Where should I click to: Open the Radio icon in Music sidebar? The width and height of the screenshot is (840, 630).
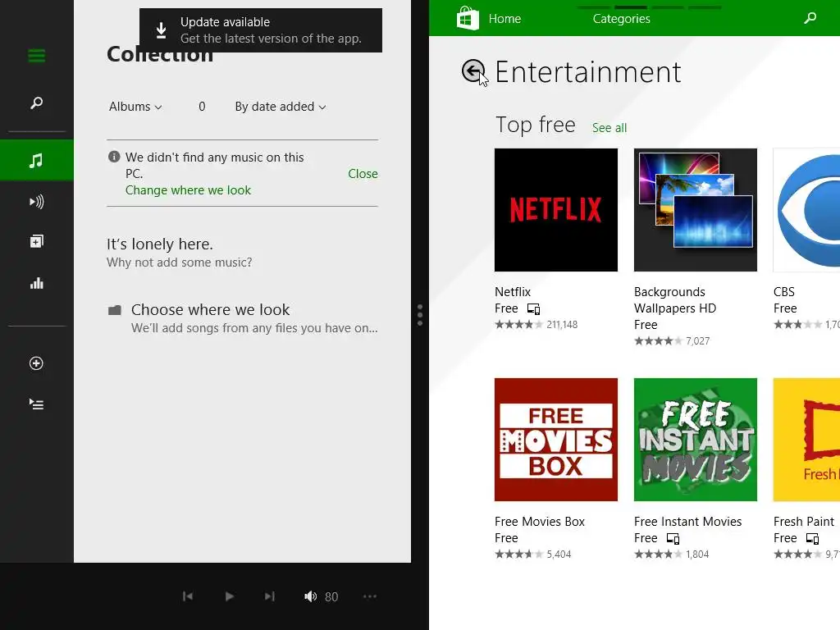[36, 202]
